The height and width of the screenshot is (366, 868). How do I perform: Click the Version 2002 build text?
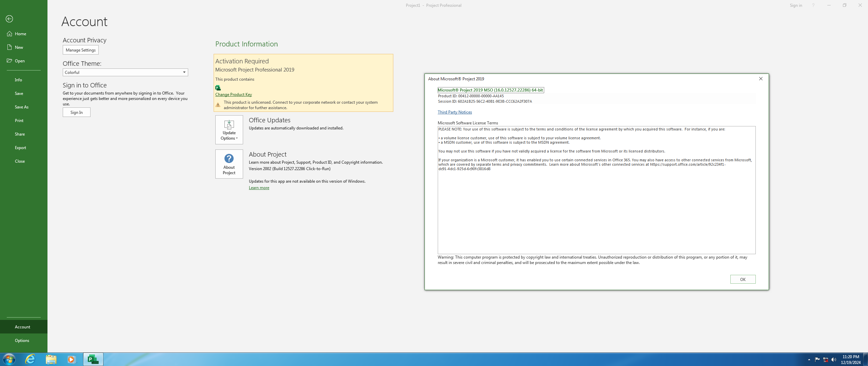(290, 168)
